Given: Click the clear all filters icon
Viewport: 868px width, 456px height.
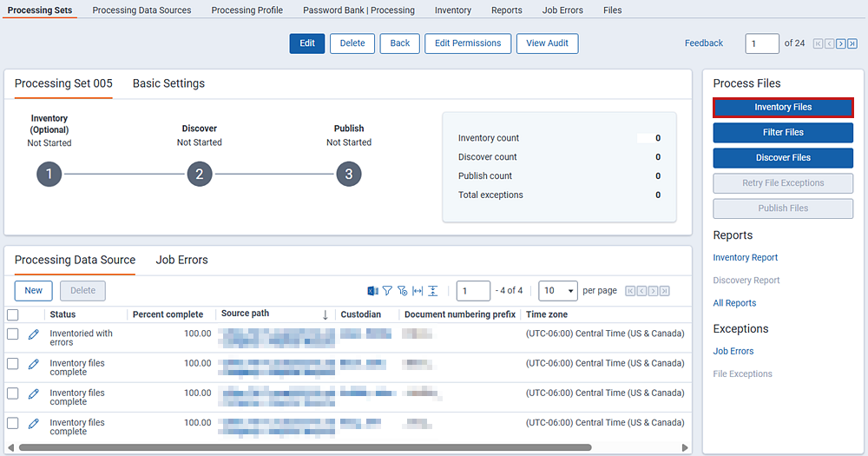Looking at the screenshot, I should [x=402, y=291].
